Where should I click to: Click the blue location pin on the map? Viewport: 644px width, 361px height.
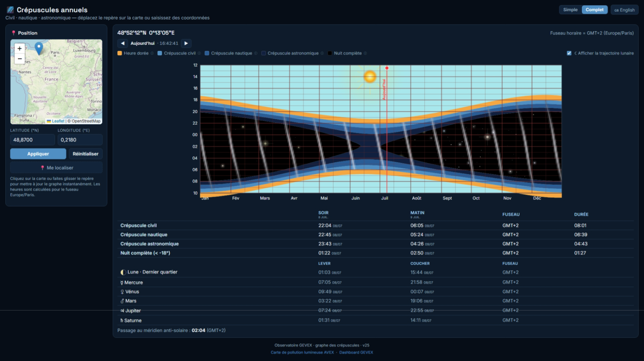pos(39,48)
